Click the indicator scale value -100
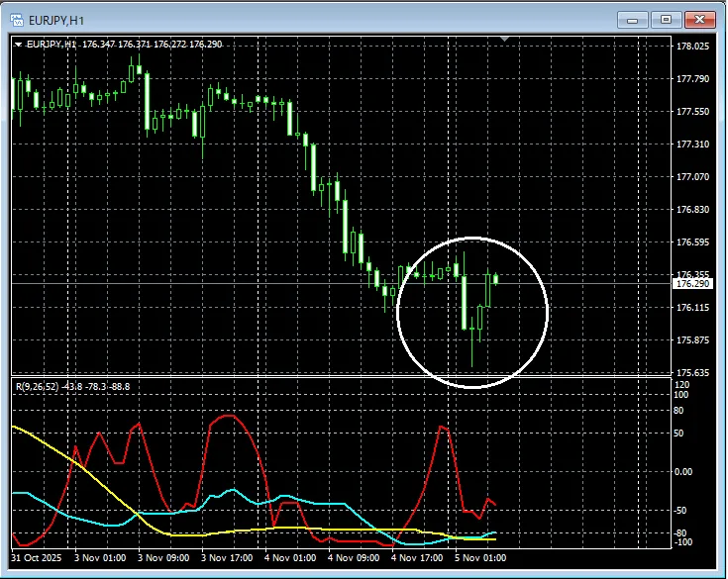Viewport: 728px width, 579px height. [x=682, y=542]
